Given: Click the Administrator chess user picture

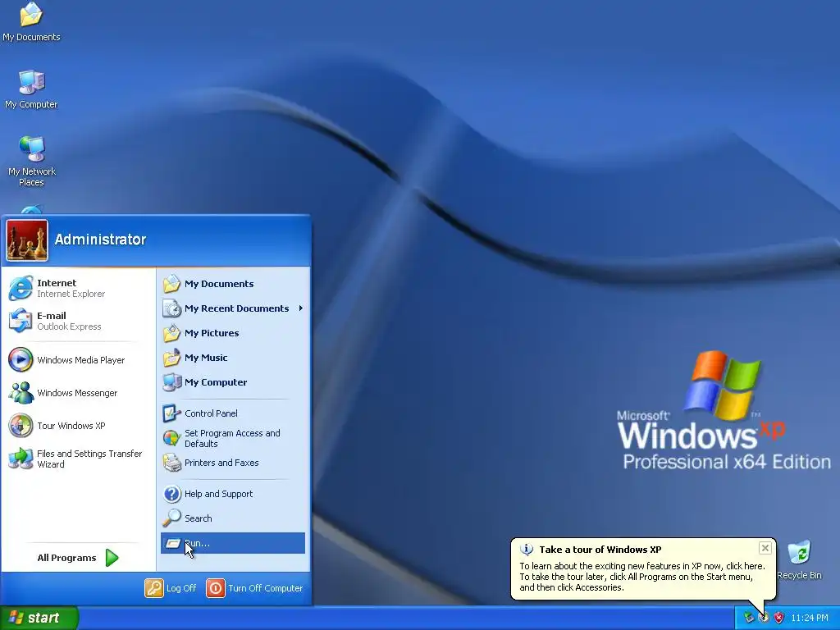Looking at the screenshot, I should click(27, 240).
